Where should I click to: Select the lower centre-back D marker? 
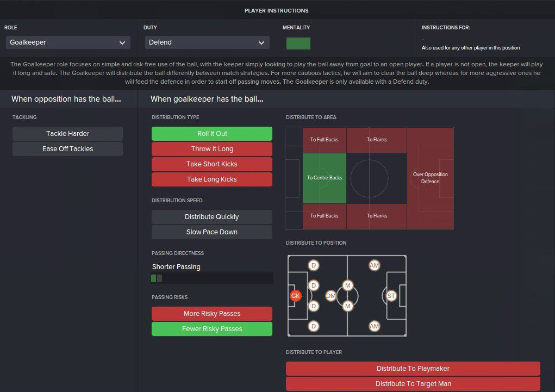(314, 306)
